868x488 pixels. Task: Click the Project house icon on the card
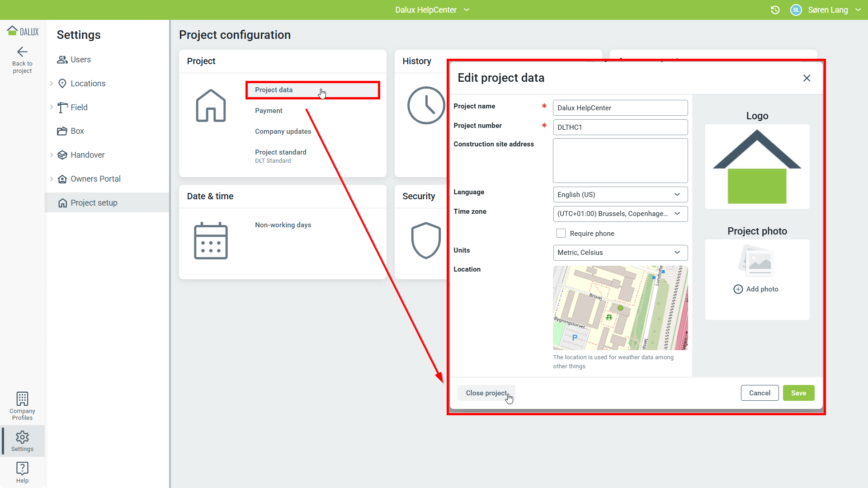tap(211, 106)
